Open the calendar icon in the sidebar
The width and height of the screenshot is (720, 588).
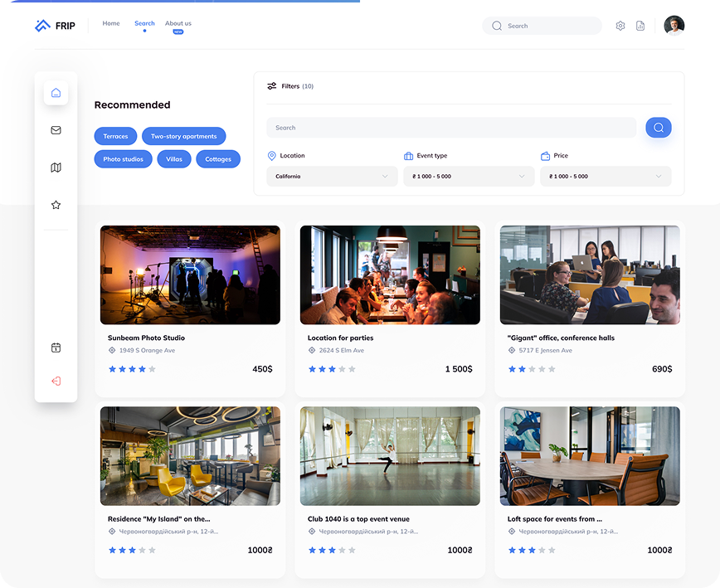(x=56, y=347)
